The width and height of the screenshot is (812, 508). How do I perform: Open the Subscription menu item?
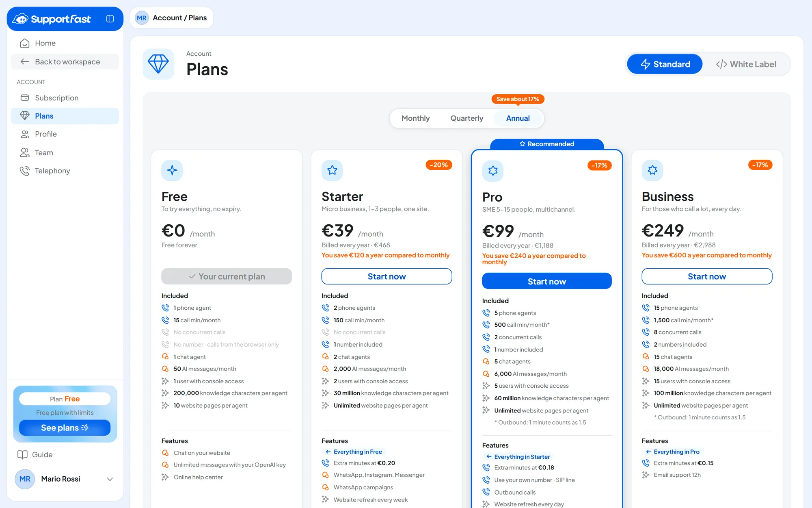[65, 98]
